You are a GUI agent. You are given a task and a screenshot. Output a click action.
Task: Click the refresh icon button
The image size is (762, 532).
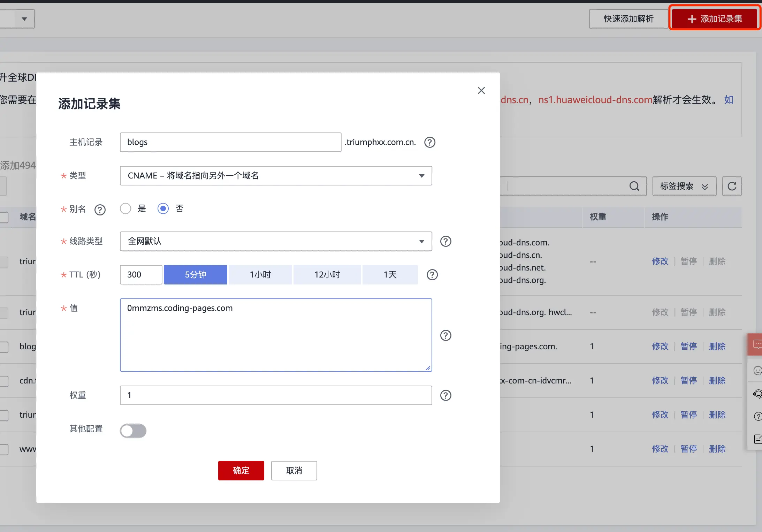coord(732,186)
